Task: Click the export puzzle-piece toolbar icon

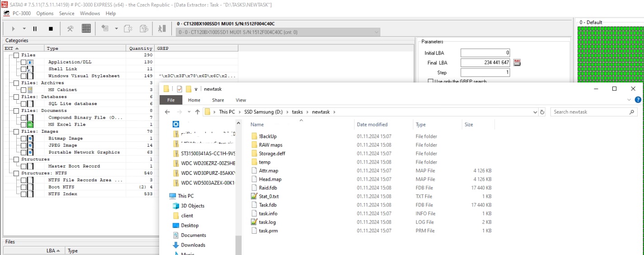Action: click(128, 29)
